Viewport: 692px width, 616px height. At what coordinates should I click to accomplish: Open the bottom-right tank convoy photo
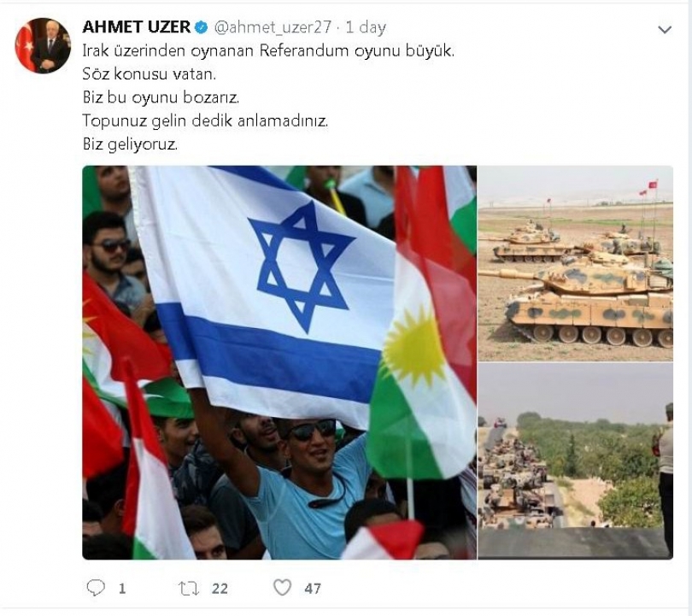tap(576, 461)
